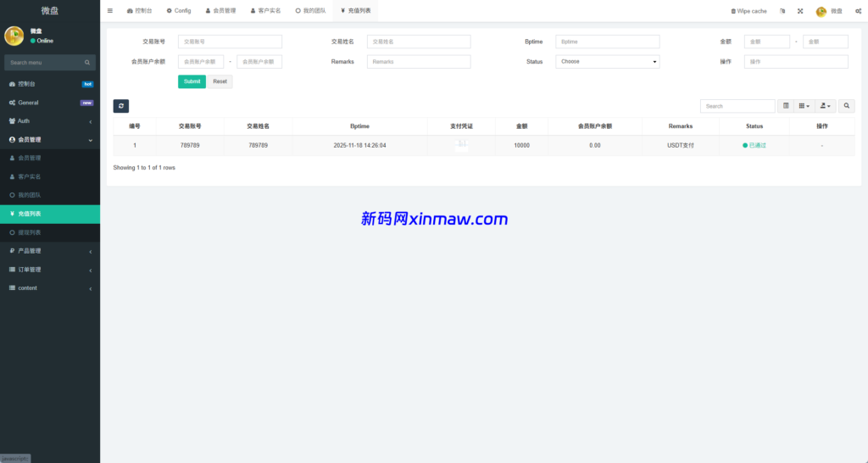
Task: Open the columns grid dropdown
Action: [x=804, y=106]
